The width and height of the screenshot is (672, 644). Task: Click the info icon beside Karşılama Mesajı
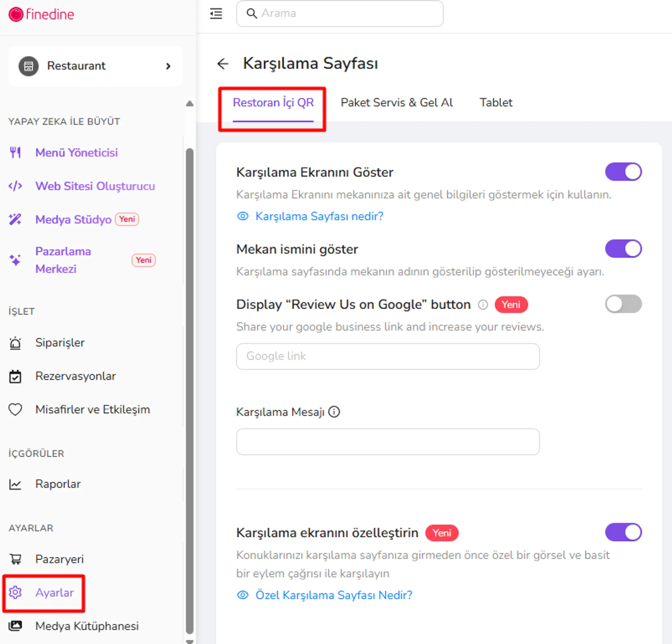point(334,412)
